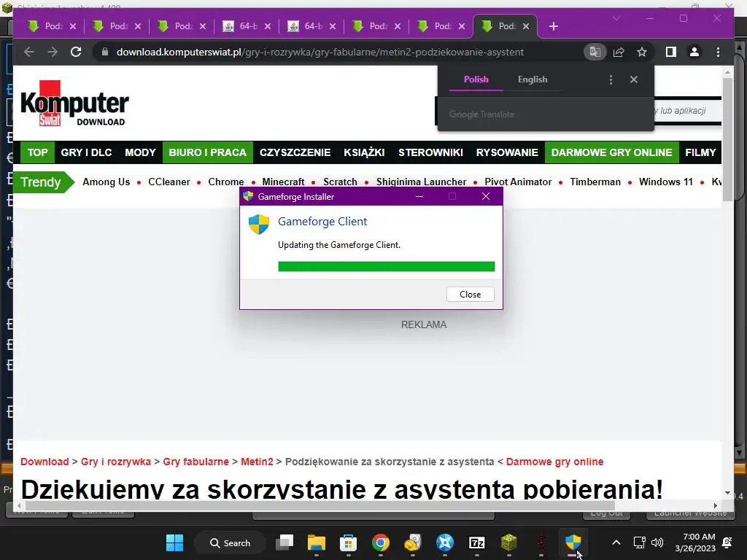Click the browser back arrow
The height and width of the screenshot is (560, 747).
pyautogui.click(x=29, y=52)
